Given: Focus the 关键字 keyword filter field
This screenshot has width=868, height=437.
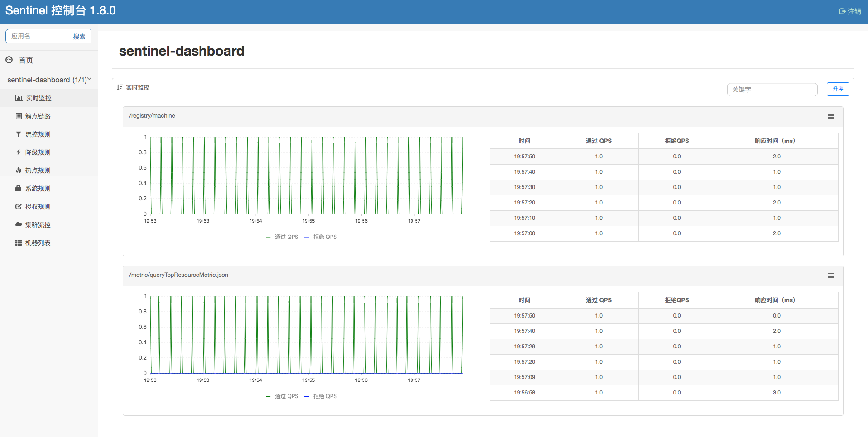Looking at the screenshot, I should point(772,90).
